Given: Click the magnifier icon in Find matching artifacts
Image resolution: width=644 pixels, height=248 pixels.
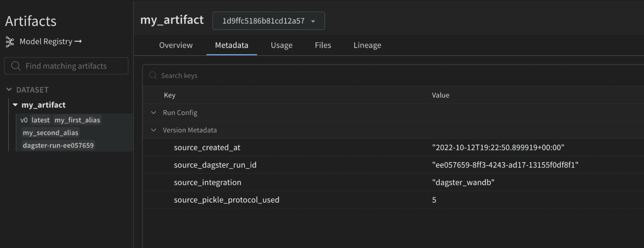Looking at the screenshot, I should (16, 66).
